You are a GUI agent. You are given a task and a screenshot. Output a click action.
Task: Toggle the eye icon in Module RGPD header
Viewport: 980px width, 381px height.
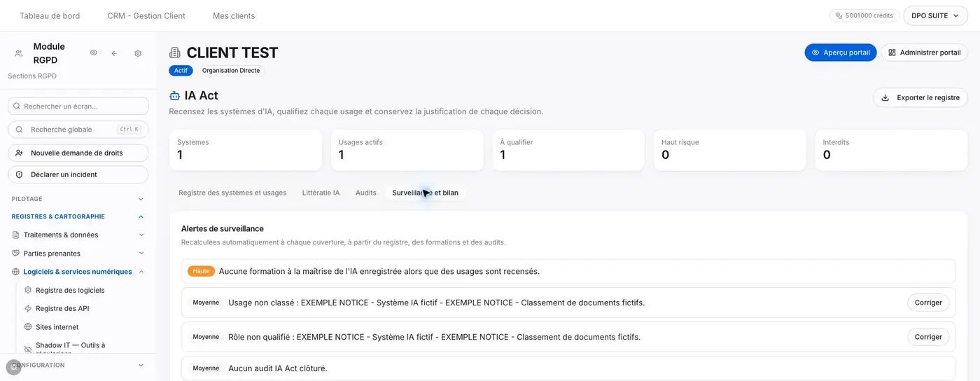94,53
